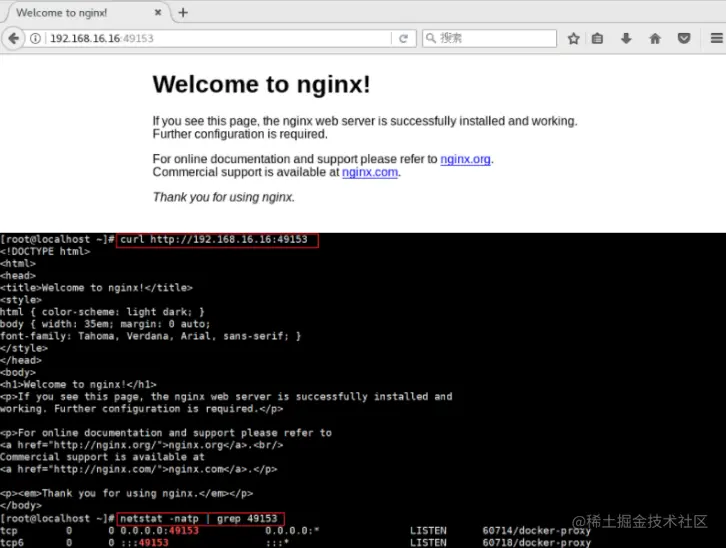
Task: Click the <p><em>Thank you for using nginx line
Action: click(126, 493)
